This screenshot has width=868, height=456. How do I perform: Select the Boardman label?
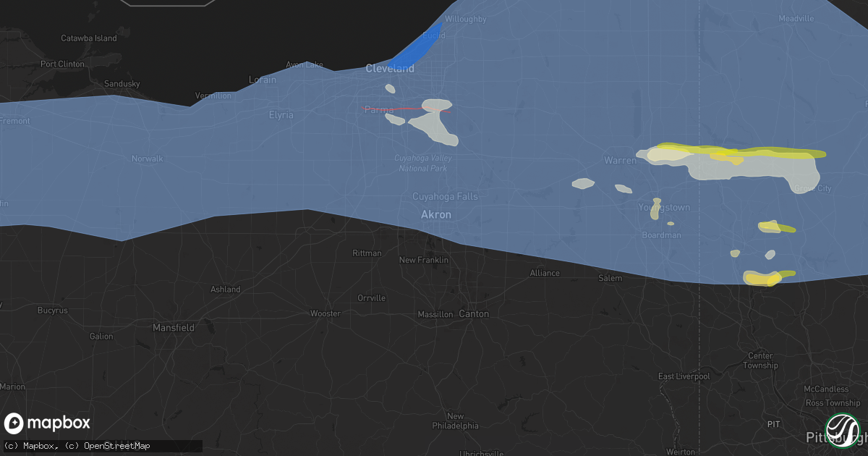(661, 235)
